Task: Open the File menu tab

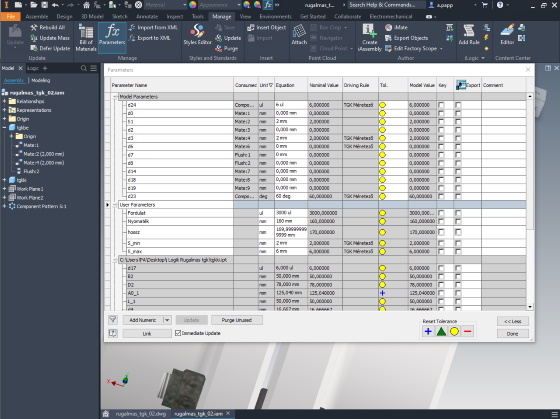Action: click(11, 16)
